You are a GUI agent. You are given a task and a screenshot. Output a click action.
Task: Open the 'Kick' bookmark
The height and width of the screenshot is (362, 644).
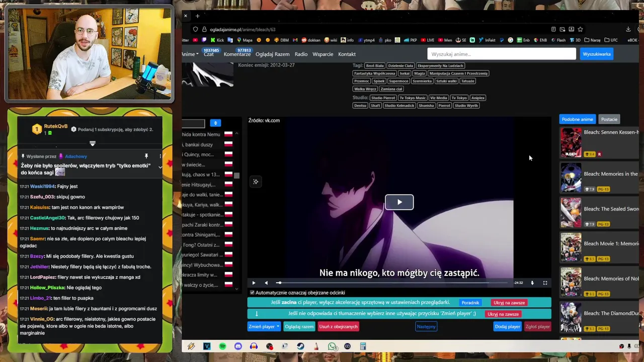click(x=217, y=40)
